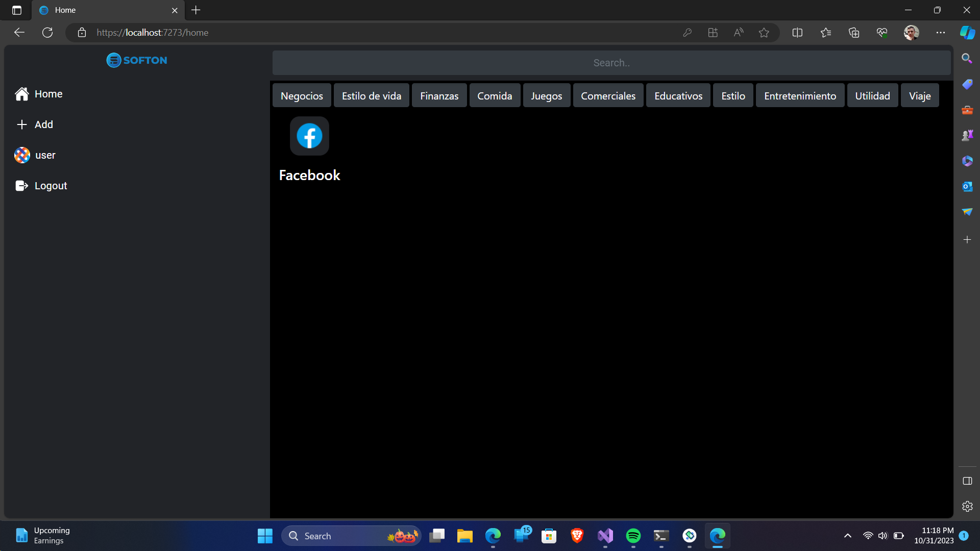Open the Tools briefcase sidebar icon

(x=967, y=110)
